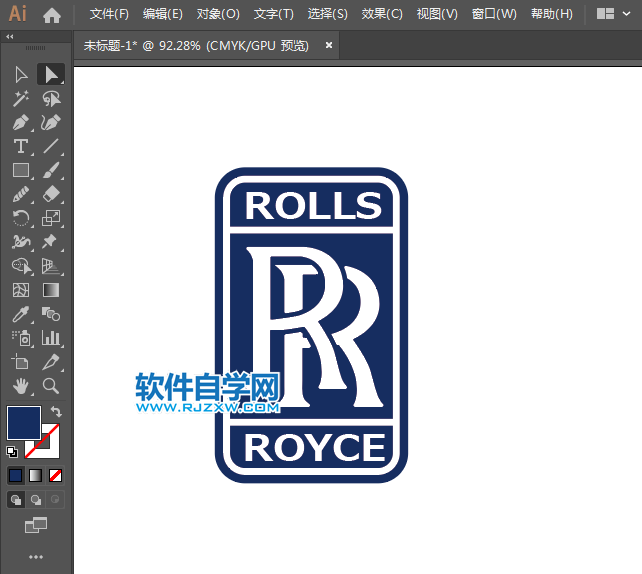Set paint to None mode
This screenshot has height=574, width=642.
coord(56,475)
